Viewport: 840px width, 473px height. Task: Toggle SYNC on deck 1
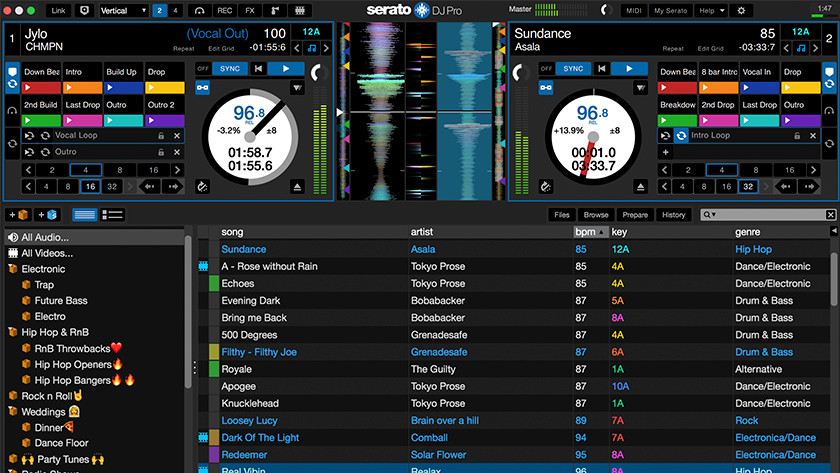230,69
